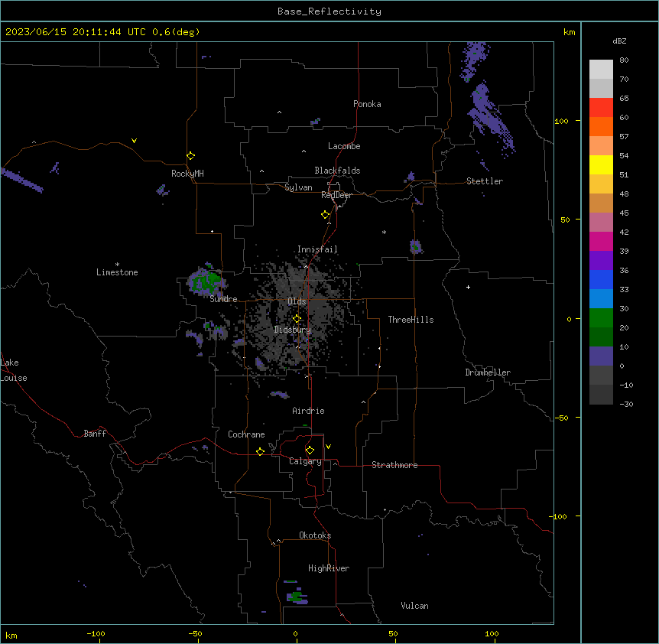Click the asterisk marker above Limestone label
This screenshot has width=659, height=644.
tap(117, 265)
